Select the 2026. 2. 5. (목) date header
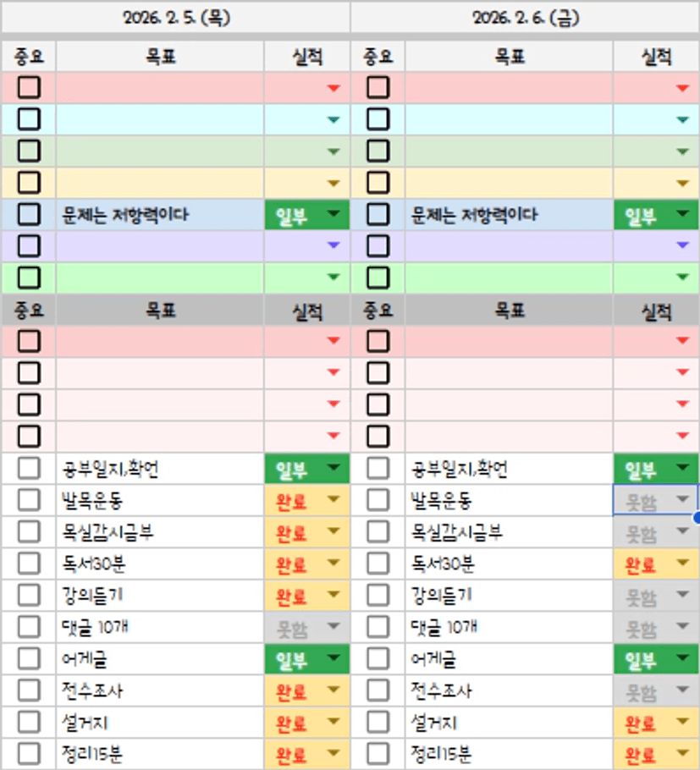700x770 pixels. [x=175, y=16]
